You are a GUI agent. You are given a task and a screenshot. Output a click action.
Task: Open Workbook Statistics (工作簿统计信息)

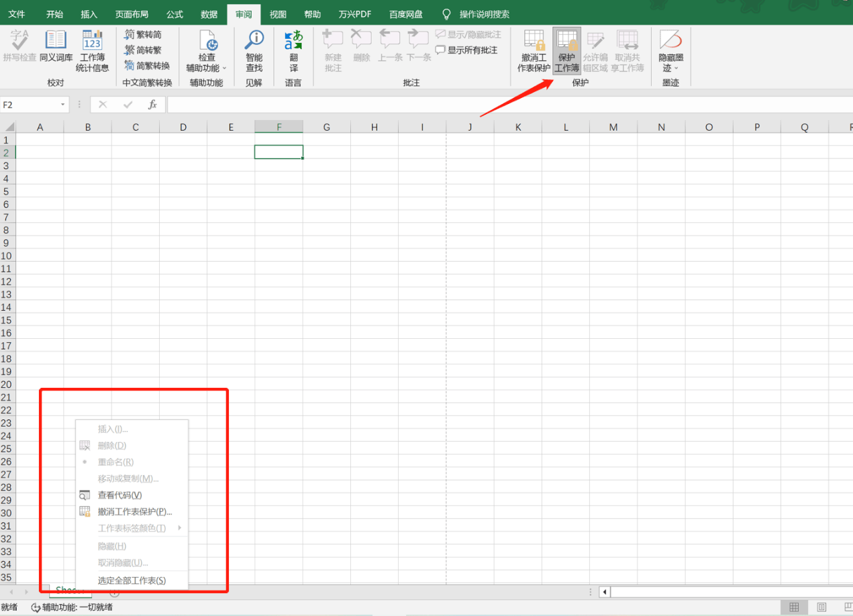(93, 51)
